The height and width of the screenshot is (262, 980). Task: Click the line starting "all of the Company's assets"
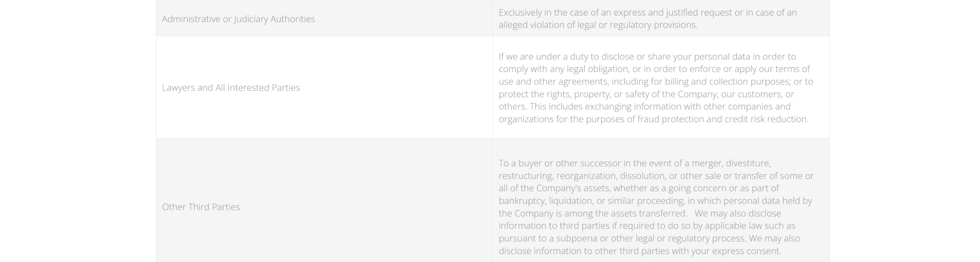(639, 188)
